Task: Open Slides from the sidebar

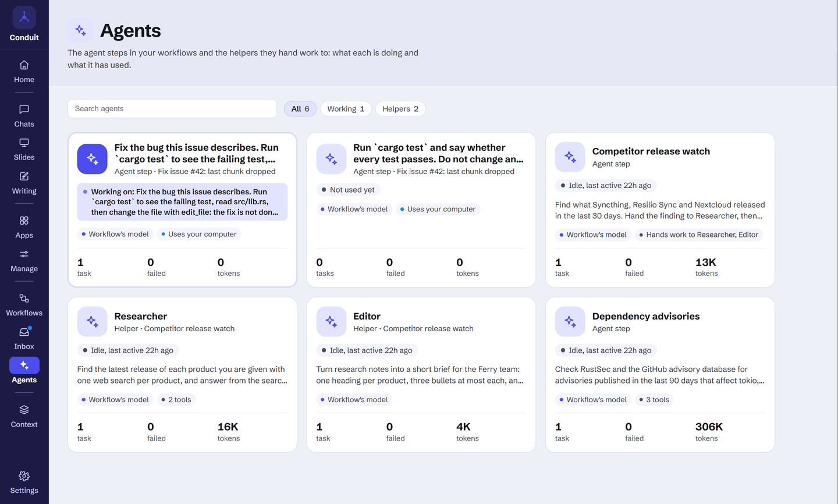Action: [x=24, y=150]
